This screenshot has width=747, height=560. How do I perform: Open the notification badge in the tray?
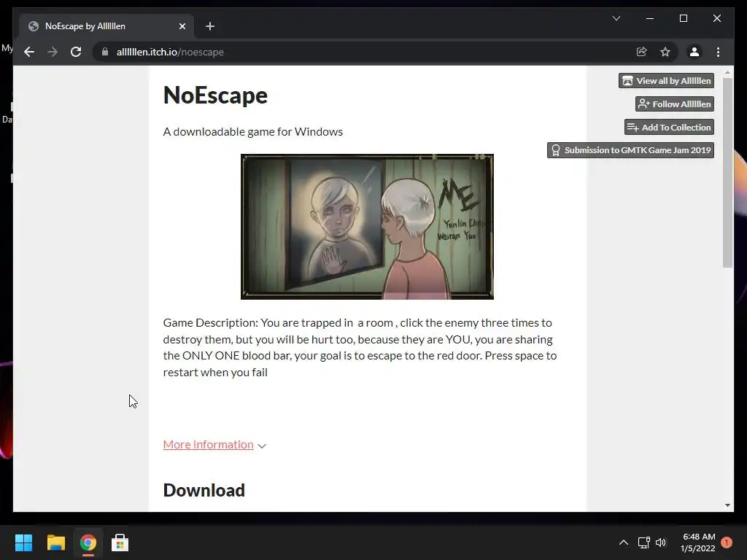(x=727, y=542)
